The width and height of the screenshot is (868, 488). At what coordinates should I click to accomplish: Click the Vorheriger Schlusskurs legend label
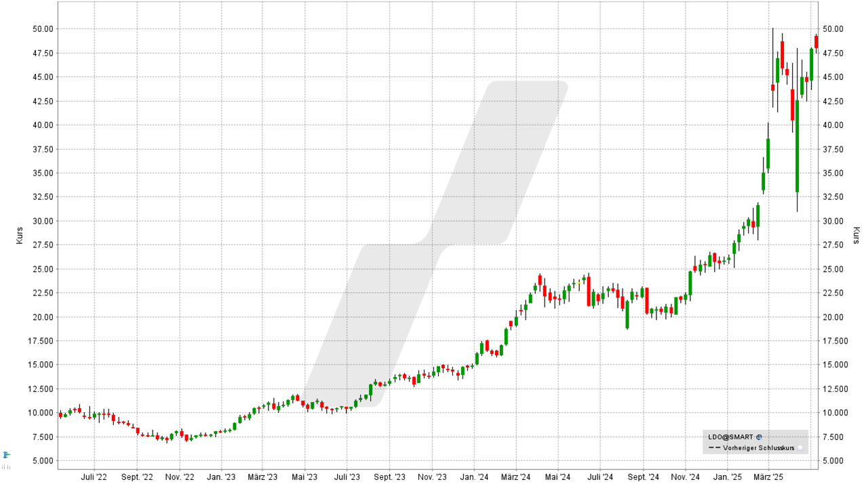tap(758, 448)
